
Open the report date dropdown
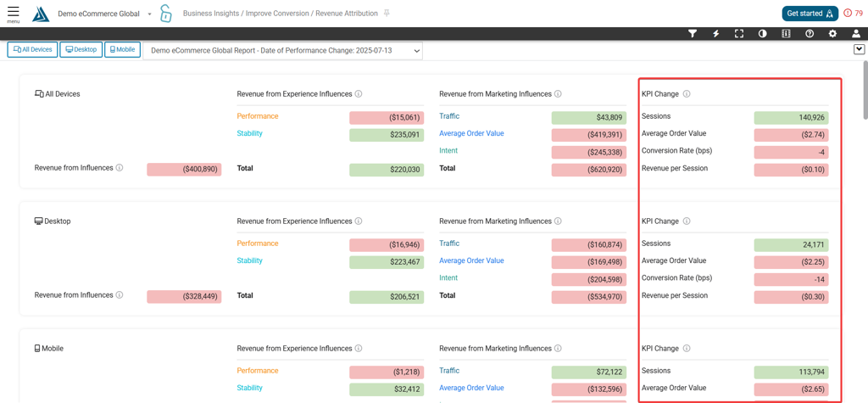pos(283,51)
